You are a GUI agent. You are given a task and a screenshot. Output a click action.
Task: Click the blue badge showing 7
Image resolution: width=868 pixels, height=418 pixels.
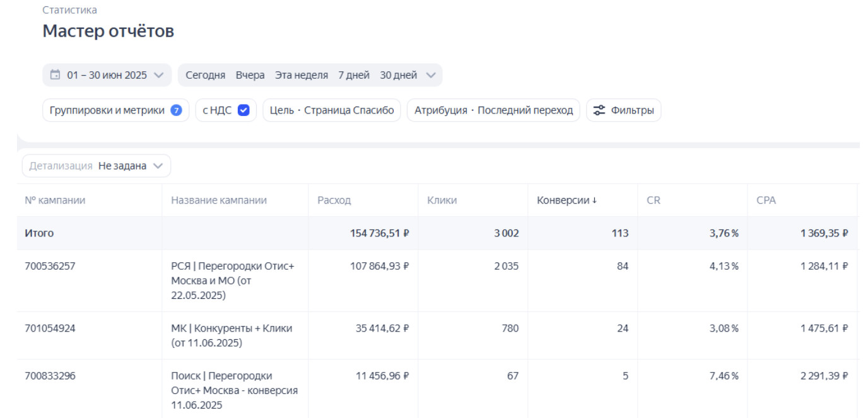(x=177, y=110)
